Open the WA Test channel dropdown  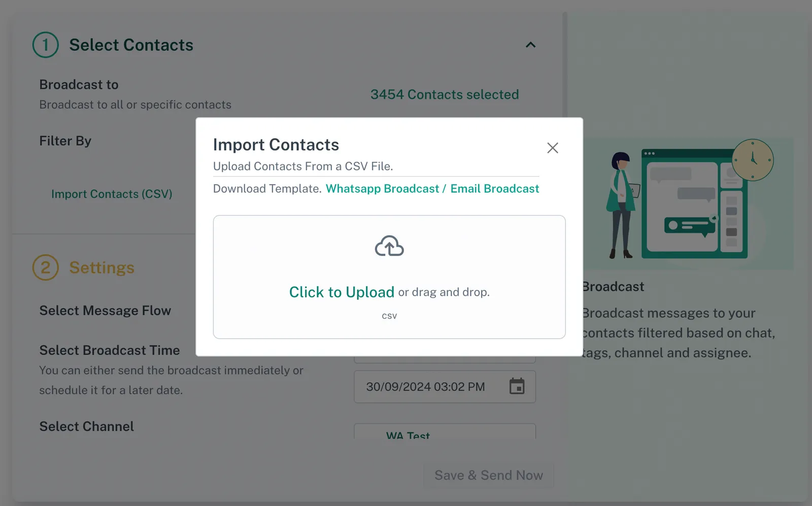click(x=444, y=432)
